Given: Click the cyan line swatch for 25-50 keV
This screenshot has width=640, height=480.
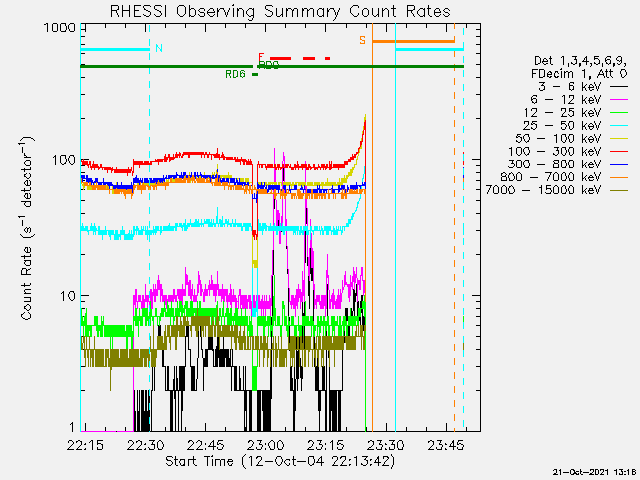Looking at the screenshot, I should pyautogui.click(x=619, y=126).
